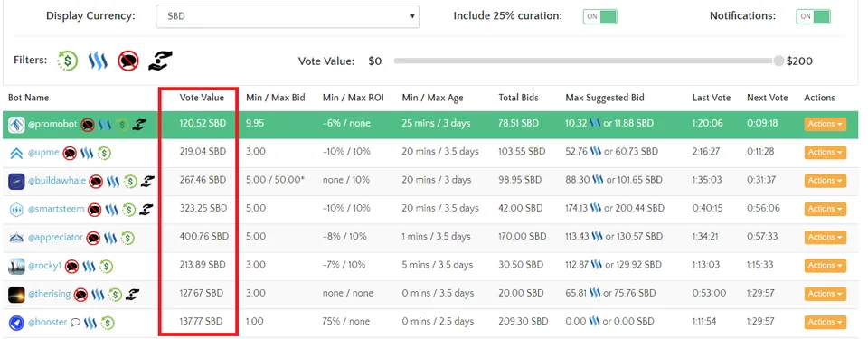868x339 pixels.
Task: Open the @therising bot link
Action: 49,294
